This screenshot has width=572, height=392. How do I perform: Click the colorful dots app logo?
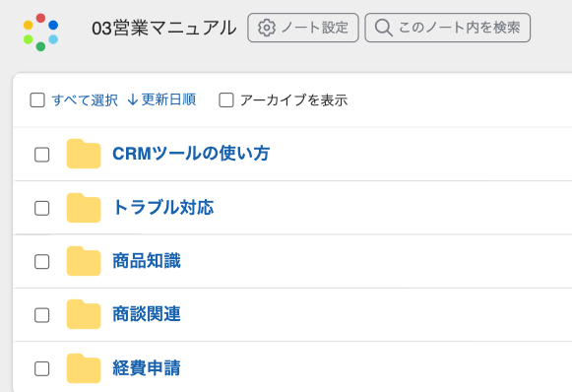point(40,33)
